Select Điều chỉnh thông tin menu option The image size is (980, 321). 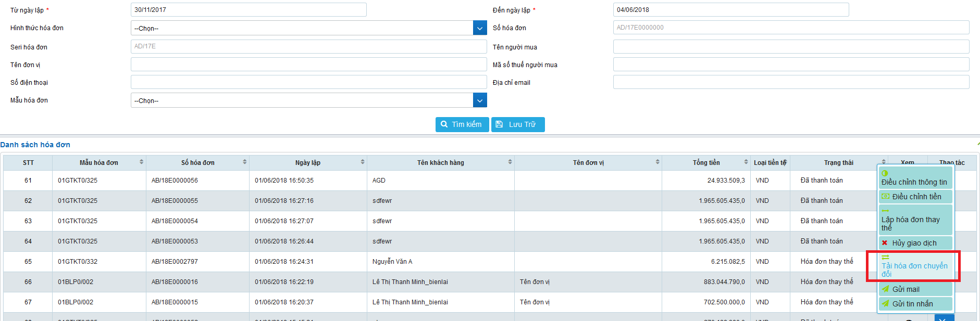tap(914, 178)
